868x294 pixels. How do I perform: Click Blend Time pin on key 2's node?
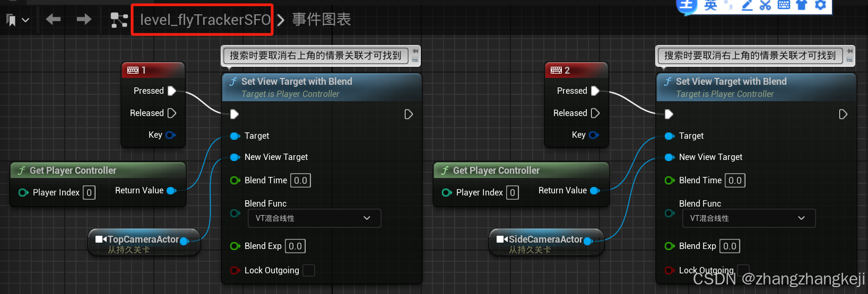pyautogui.click(x=670, y=180)
